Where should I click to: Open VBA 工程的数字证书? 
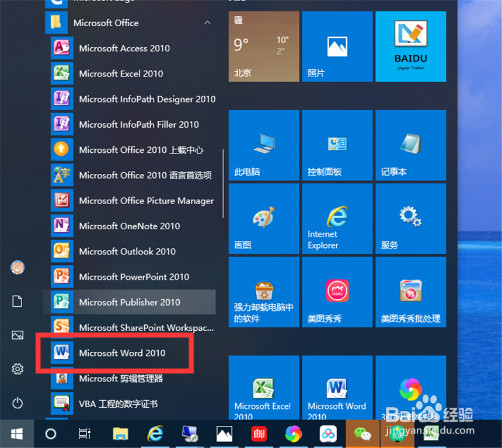[x=130, y=404]
